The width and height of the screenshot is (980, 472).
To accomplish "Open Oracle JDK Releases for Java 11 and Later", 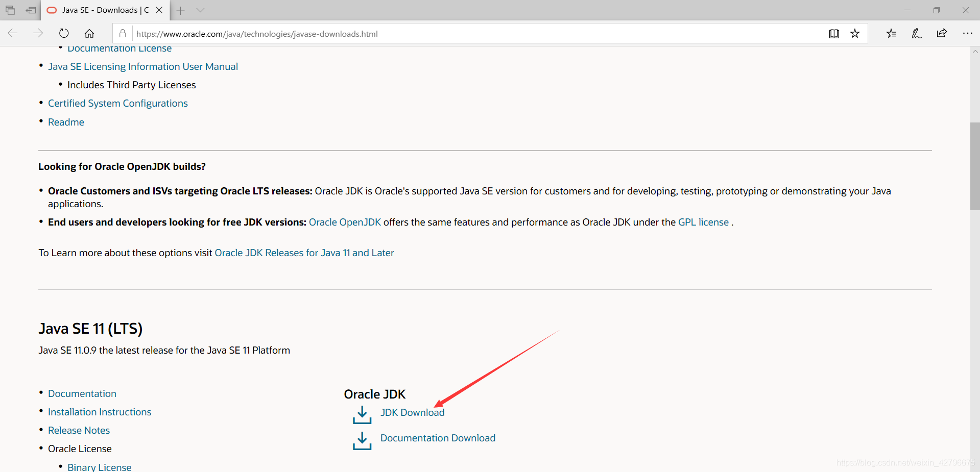I will pos(304,253).
